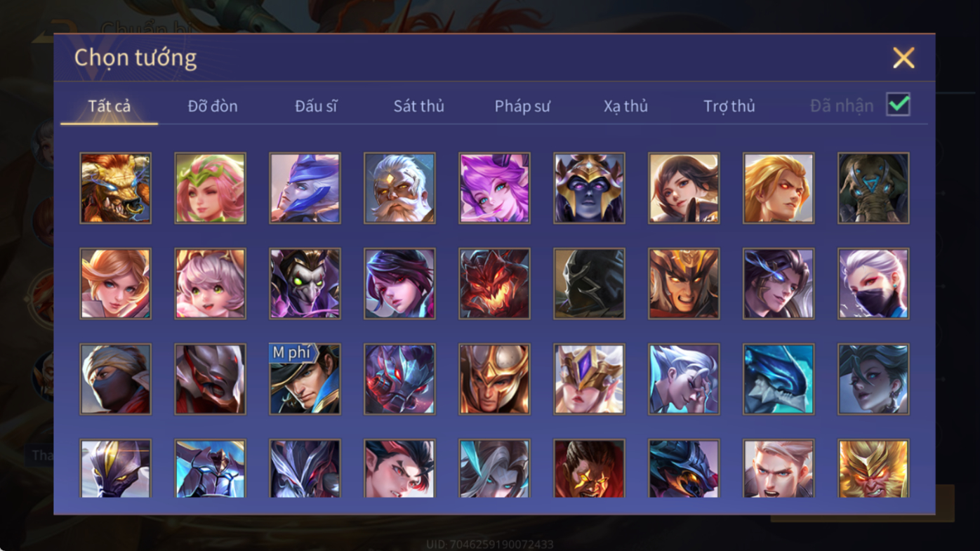The width and height of the screenshot is (980, 551).
Task: Toggle the Đã nhận checkbox
Action: pyautogui.click(x=898, y=105)
